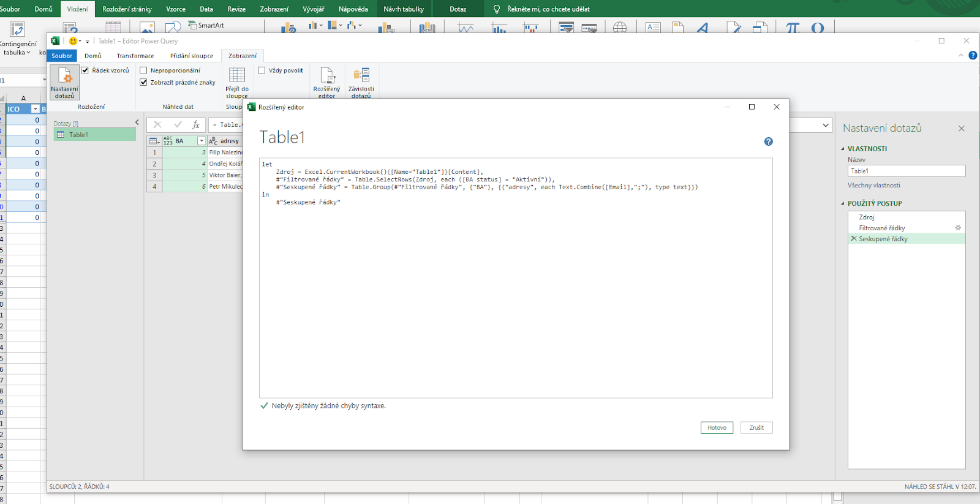
Task: Select Table1 in Dotazy list
Action: (x=95, y=135)
